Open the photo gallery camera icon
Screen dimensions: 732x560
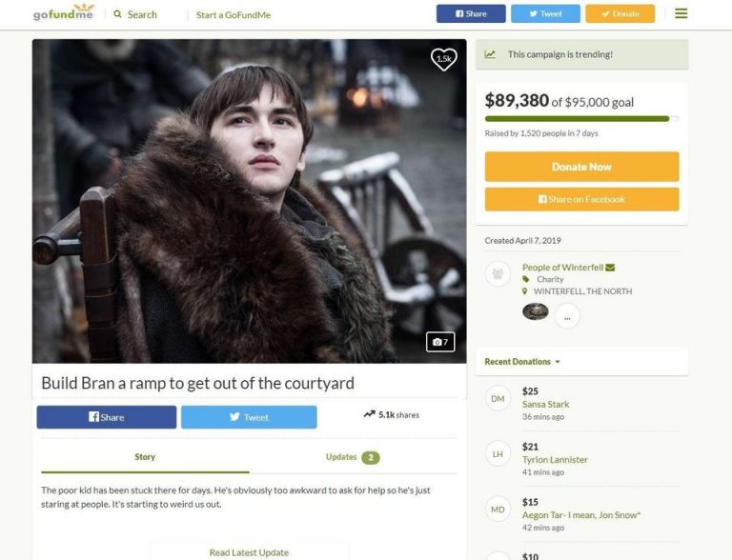440,342
